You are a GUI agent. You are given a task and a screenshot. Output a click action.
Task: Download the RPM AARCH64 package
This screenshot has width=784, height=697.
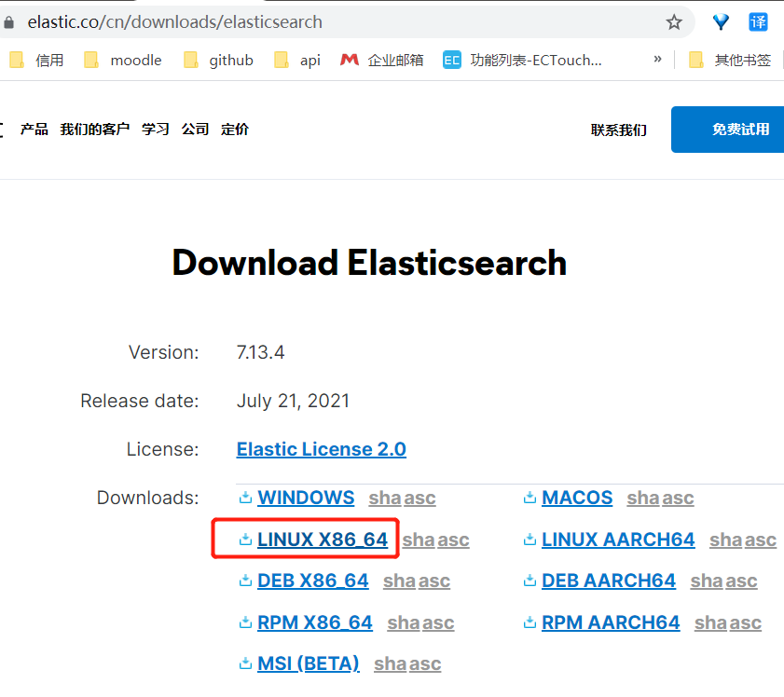[611, 622]
